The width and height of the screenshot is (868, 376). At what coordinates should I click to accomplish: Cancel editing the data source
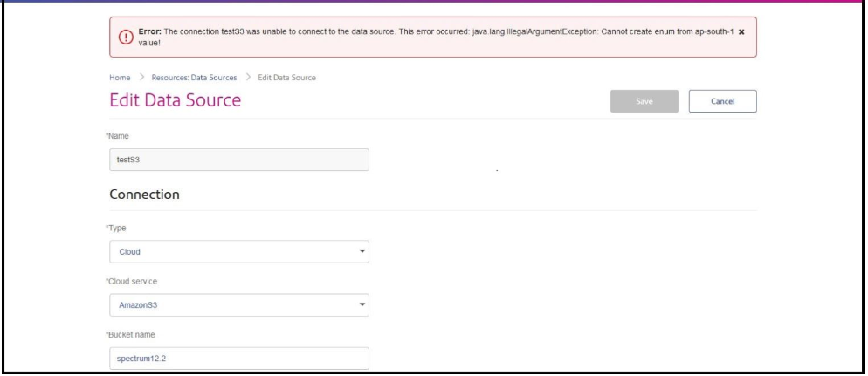722,101
